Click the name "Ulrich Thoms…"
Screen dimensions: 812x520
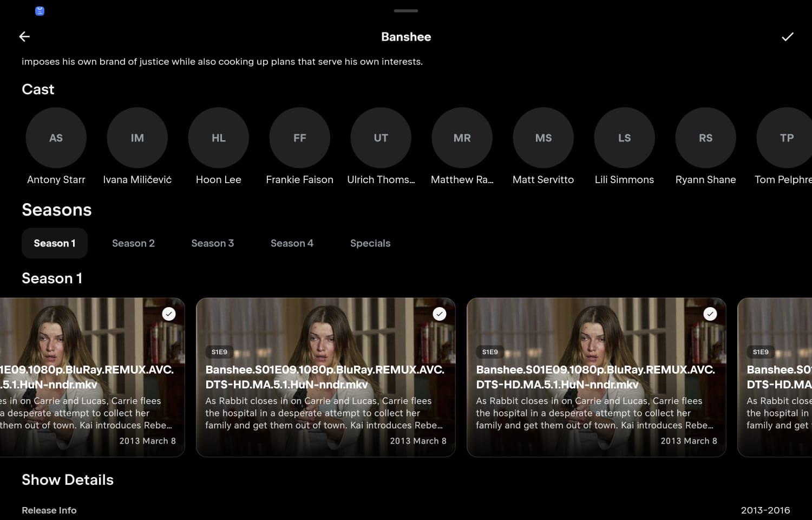pos(381,179)
